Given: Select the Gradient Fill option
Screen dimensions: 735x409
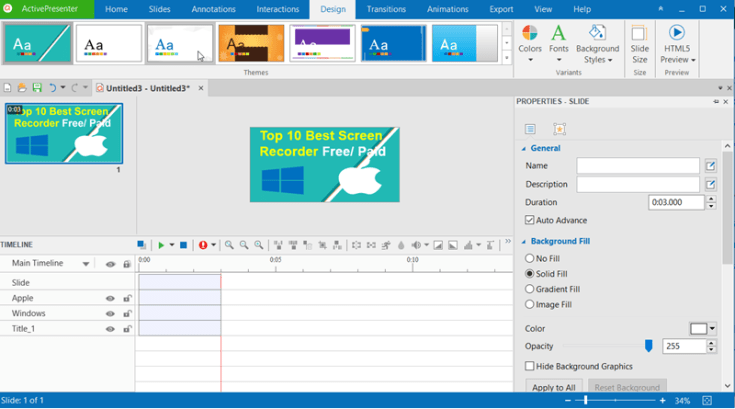Looking at the screenshot, I should pos(529,289).
